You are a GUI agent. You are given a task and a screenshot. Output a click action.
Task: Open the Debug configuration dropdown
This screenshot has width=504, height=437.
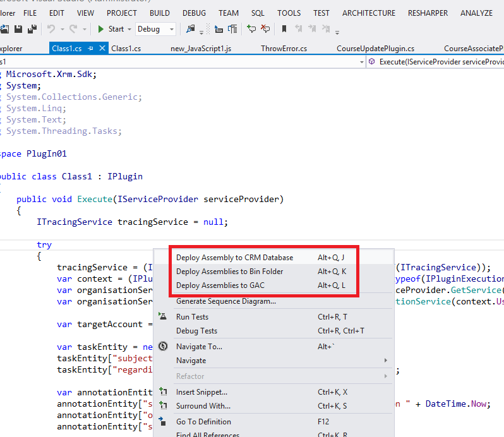click(171, 29)
